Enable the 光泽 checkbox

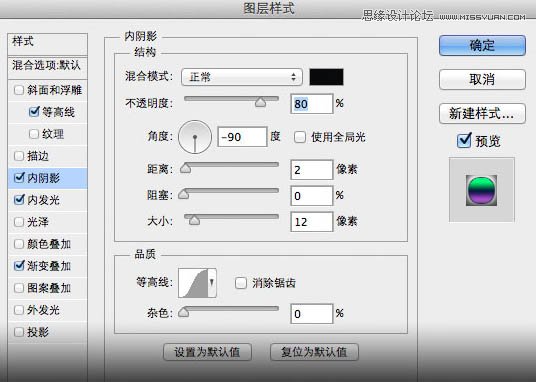tap(18, 222)
